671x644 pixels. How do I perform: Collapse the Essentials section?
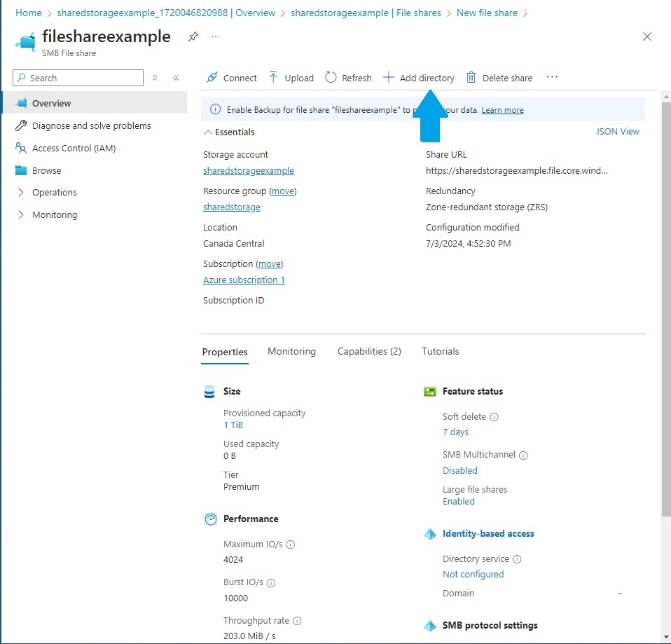pos(208,132)
